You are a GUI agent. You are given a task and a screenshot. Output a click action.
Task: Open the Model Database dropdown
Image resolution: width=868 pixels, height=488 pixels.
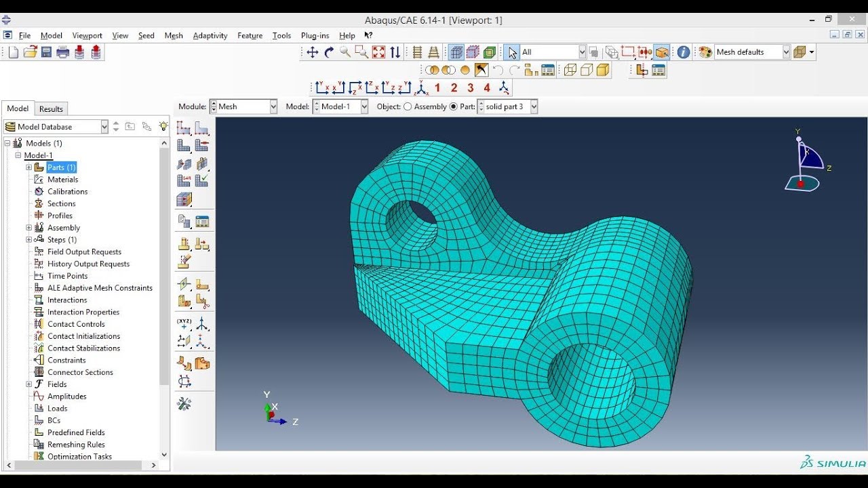click(56, 127)
